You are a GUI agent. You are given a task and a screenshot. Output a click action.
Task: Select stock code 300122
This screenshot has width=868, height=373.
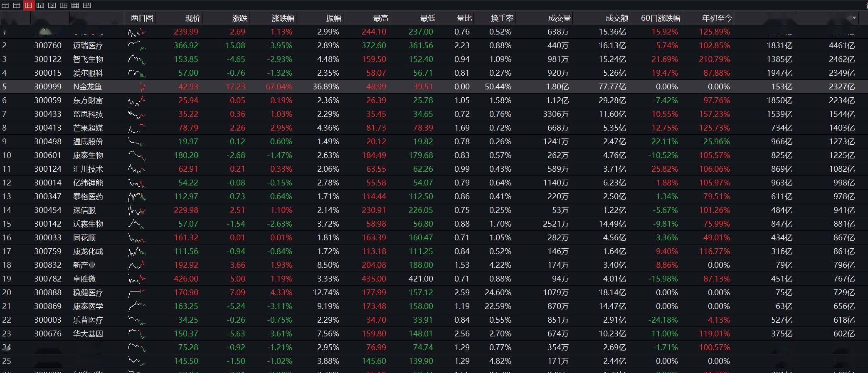[48, 59]
